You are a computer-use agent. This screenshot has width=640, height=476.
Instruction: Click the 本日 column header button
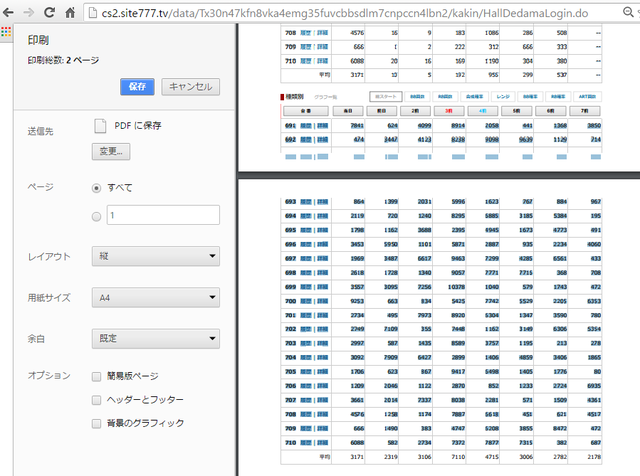(348, 111)
